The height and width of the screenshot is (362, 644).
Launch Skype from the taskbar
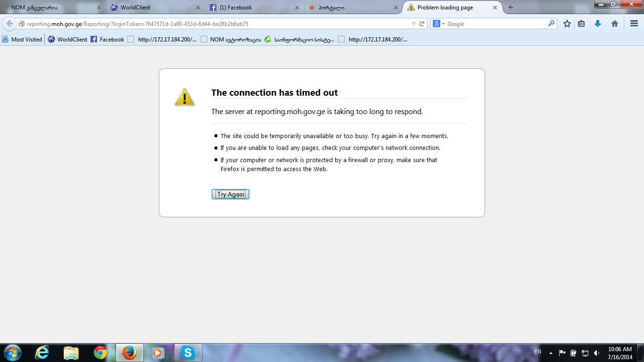pos(188,353)
